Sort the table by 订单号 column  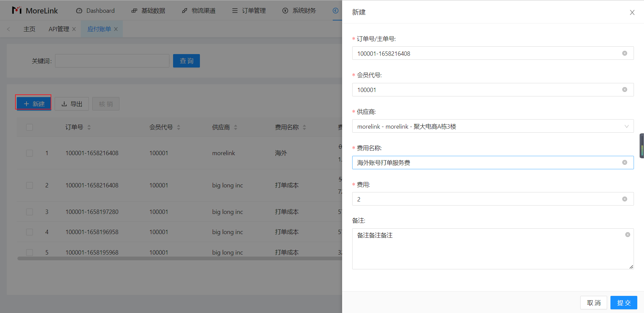89,127
